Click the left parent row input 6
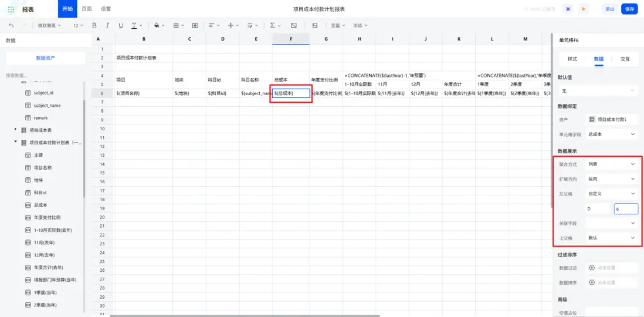 pyautogui.click(x=626, y=209)
